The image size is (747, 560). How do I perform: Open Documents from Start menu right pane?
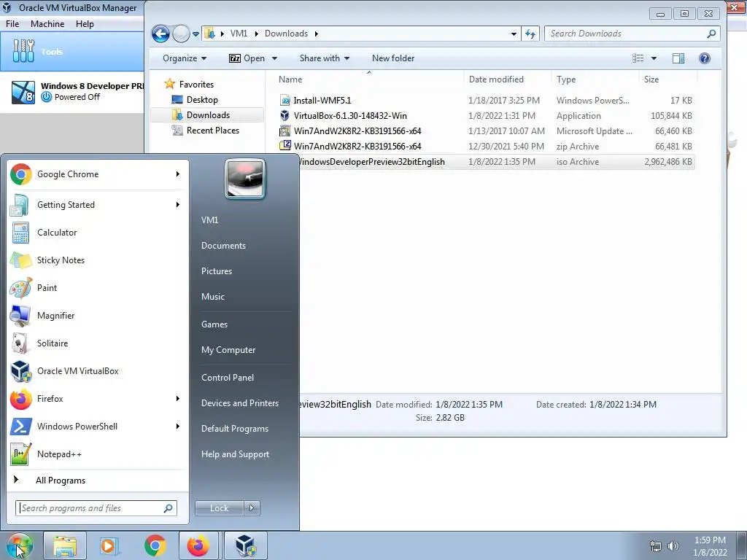click(223, 246)
